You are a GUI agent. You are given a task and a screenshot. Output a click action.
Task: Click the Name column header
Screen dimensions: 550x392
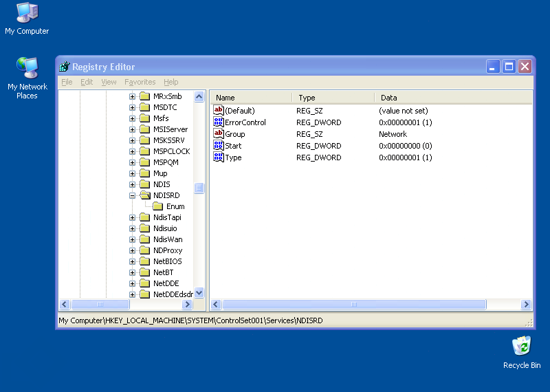tap(251, 98)
